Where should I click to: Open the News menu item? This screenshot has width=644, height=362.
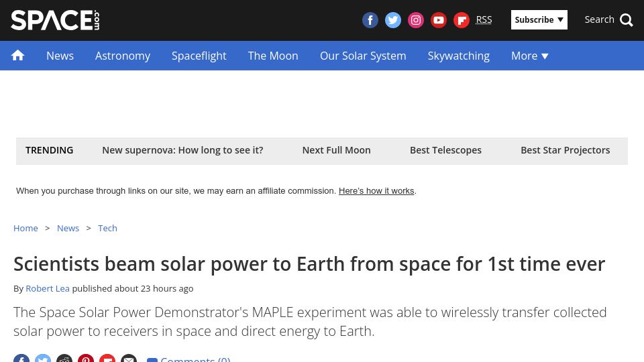pyautogui.click(x=60, y=56)
